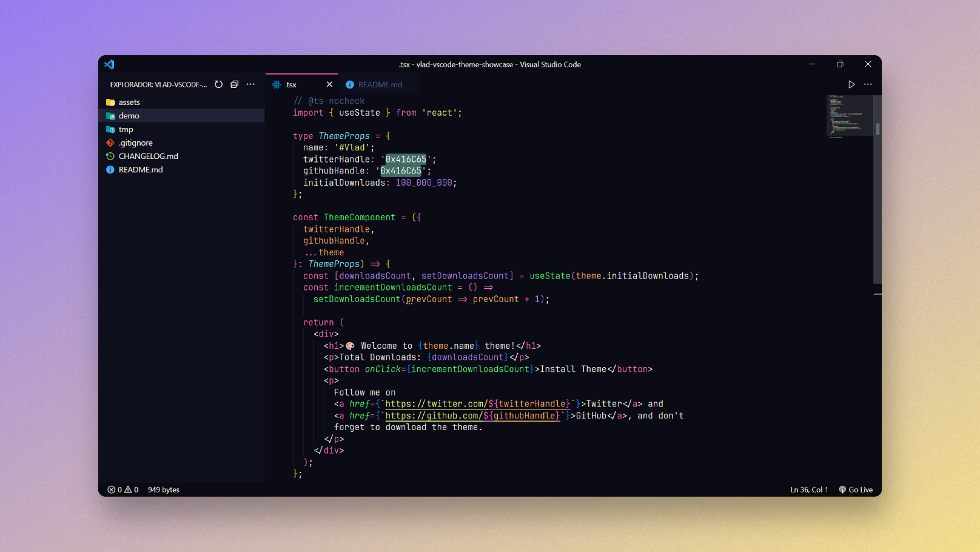Switch to the README.md tab

click(x=379, y=84)
